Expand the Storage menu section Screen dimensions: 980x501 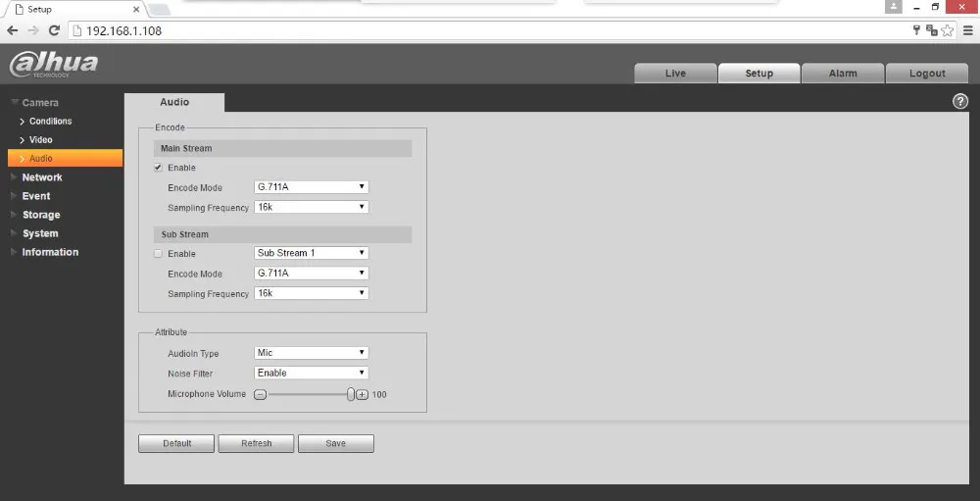point(40,215)
